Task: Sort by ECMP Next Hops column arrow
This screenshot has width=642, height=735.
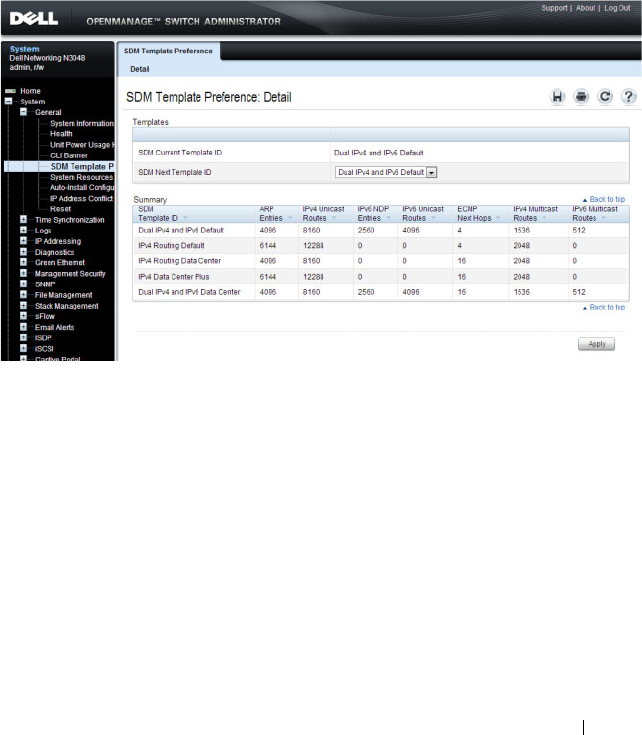Action: [x=498, y=218]
